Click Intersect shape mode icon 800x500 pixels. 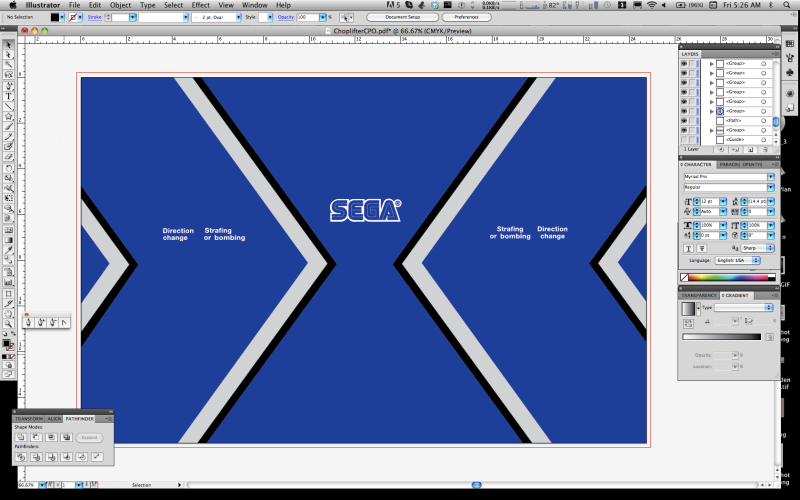point(52,437)
